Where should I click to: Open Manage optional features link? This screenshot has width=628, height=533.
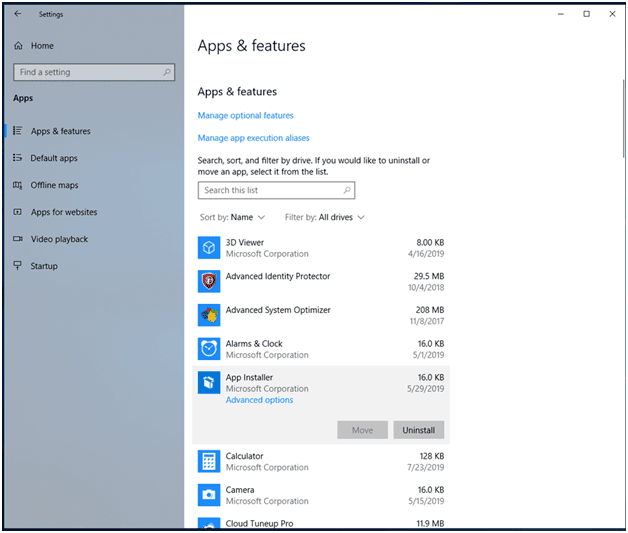[x=246, y=116]
